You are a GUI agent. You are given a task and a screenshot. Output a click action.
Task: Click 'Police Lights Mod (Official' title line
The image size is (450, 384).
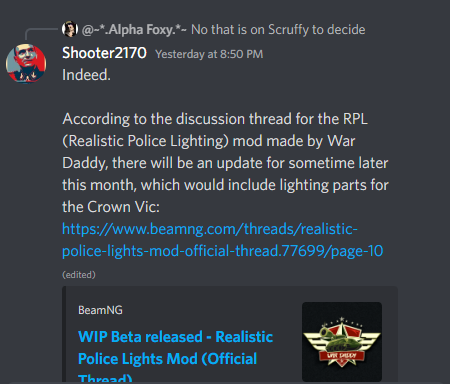point(167,359)
